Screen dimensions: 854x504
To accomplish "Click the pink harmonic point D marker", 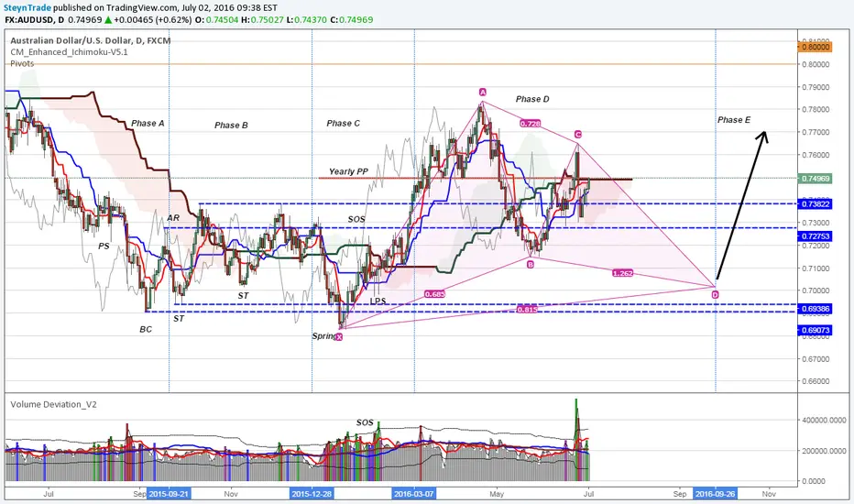I will click(x=715, y=295).
